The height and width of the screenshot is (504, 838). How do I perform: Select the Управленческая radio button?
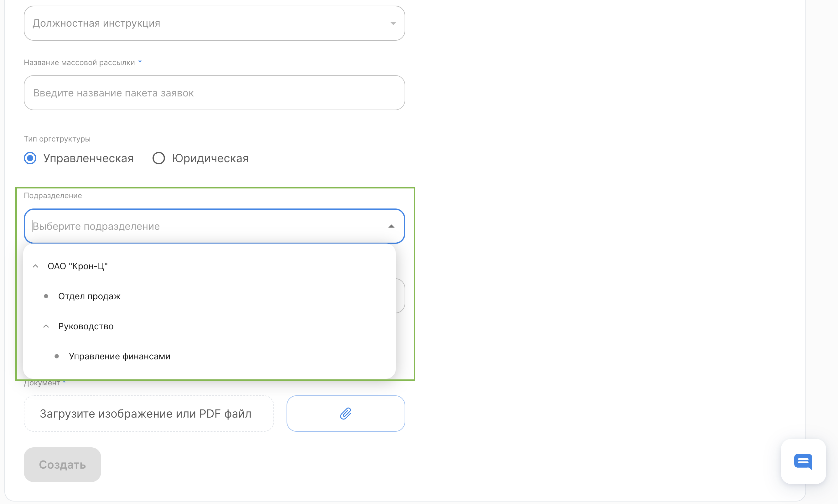[30, 158]
